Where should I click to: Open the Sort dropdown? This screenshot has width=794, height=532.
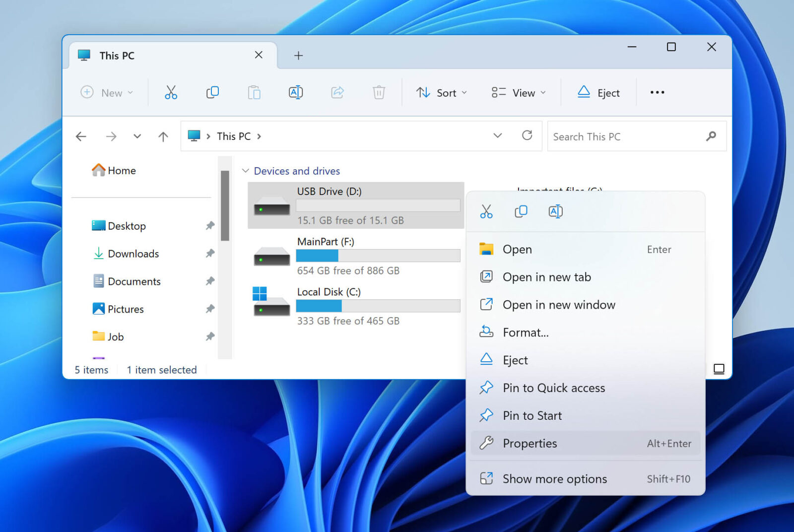pyautogui.click(x=441, y=92)
